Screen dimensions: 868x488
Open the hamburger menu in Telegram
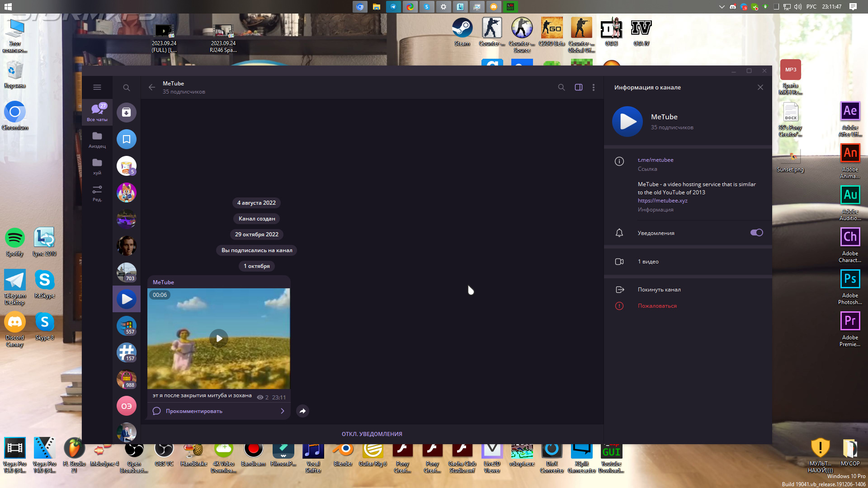click(97, 87)
